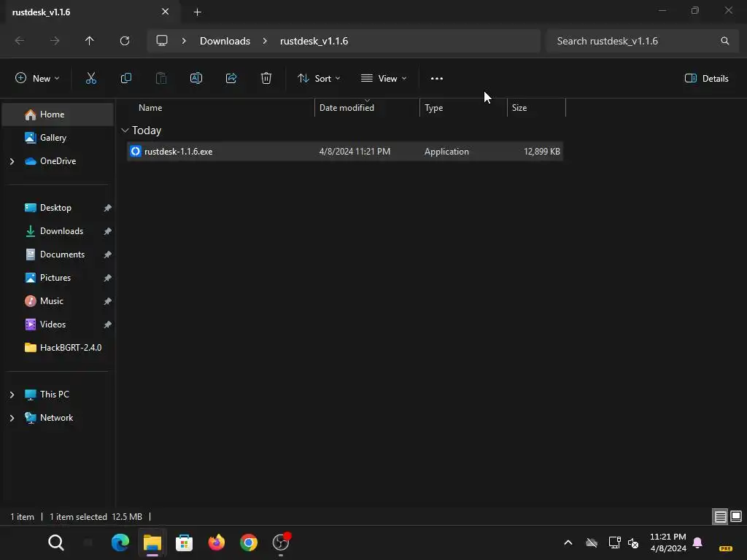Screen dimensions: 747x560
Task: Click the Copy icon in toolbar
Action: [x=125, y=79]
